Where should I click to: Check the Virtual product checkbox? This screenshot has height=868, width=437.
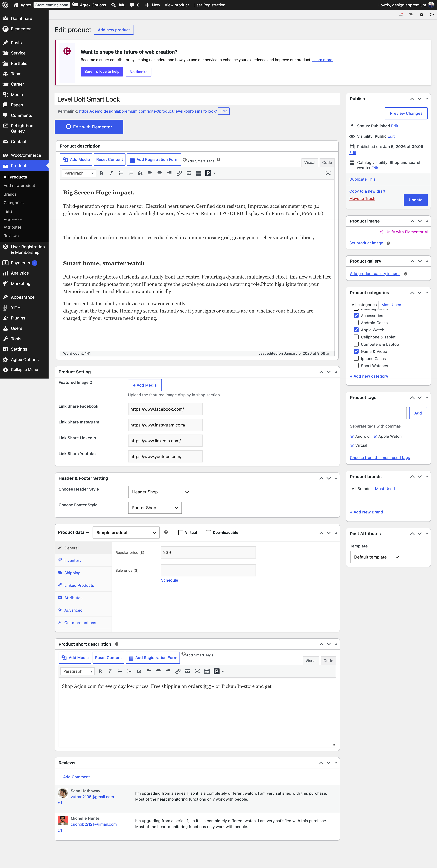(181, 532)
